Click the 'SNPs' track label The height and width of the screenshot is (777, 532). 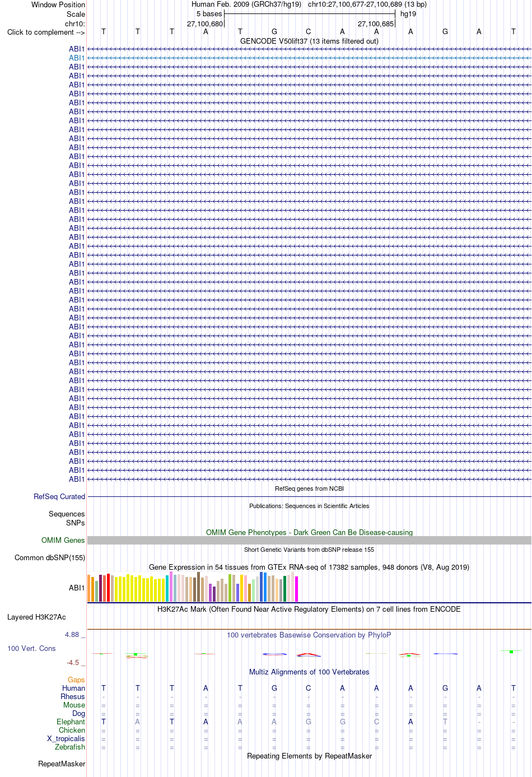(76, 523)
